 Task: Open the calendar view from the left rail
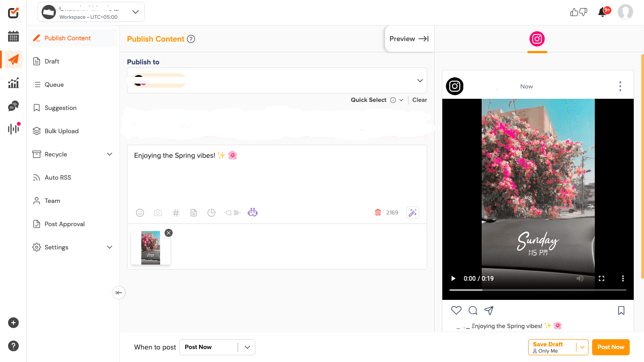click(x=13, y=36)
